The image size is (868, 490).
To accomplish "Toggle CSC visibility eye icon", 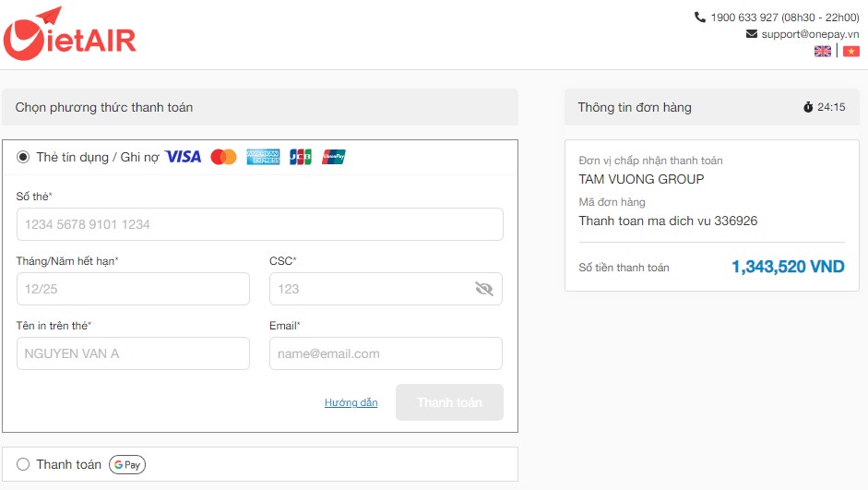I will [x=484, y=289].
